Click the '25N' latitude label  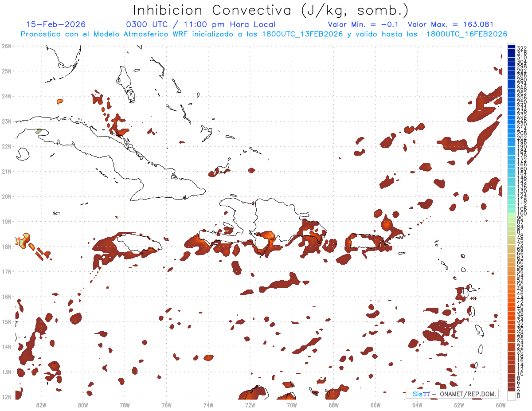(x=6, y=71)
